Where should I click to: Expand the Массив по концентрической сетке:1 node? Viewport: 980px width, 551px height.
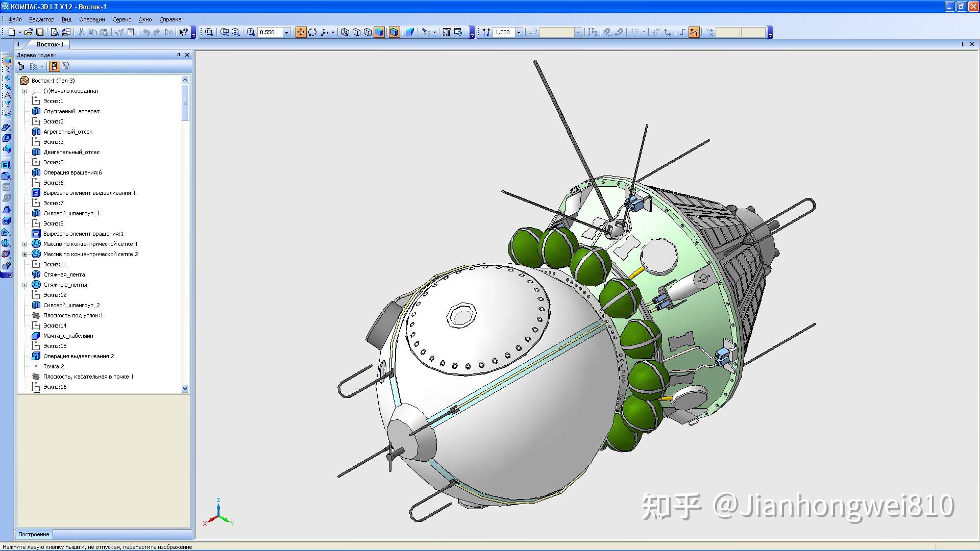click(x=24, y=244)
